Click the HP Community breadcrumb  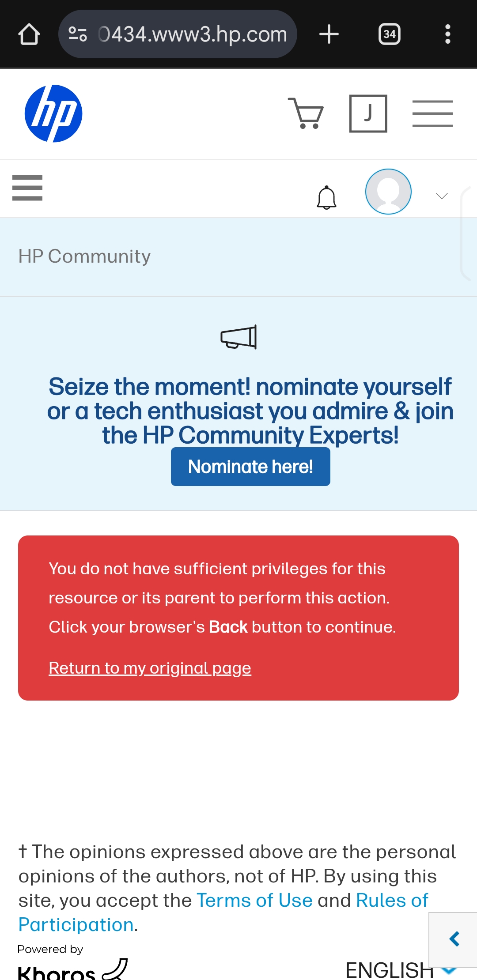click(x=84, y=256)
